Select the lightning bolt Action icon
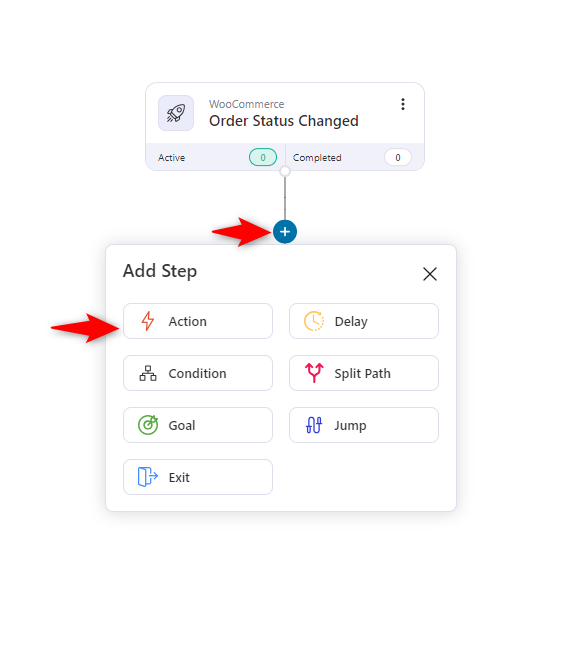Screen dimensions: 578x663 tap(148, 321)
